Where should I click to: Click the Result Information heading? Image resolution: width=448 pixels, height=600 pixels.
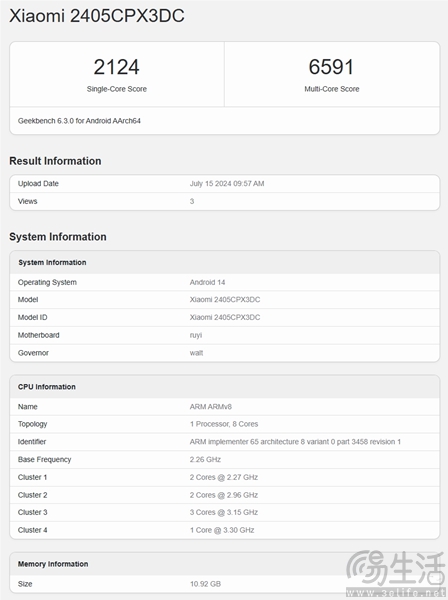[x=55, y=161]
